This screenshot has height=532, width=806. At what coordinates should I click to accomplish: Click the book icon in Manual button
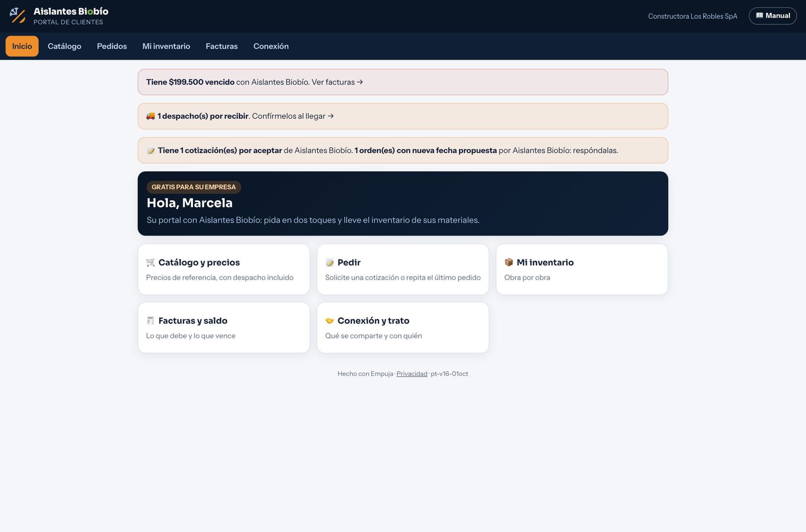pyautogui.click(x=760, y=16)
